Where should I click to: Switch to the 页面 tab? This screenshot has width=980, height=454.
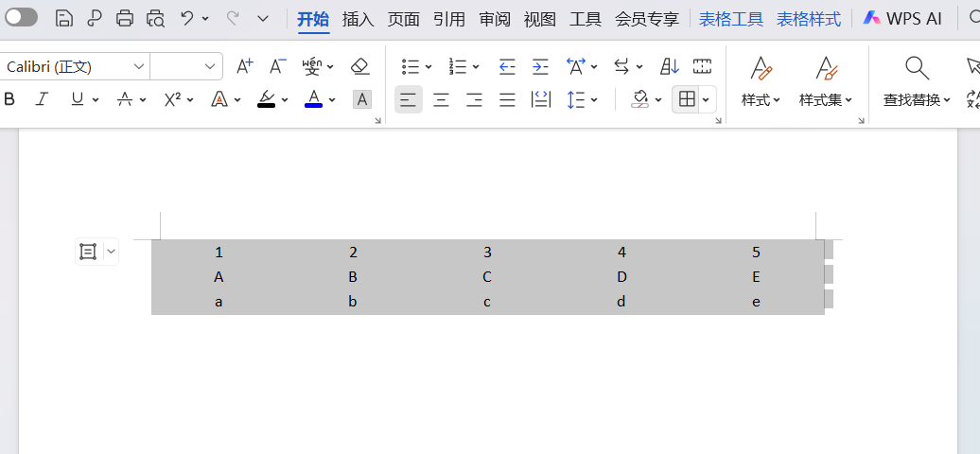403,19
